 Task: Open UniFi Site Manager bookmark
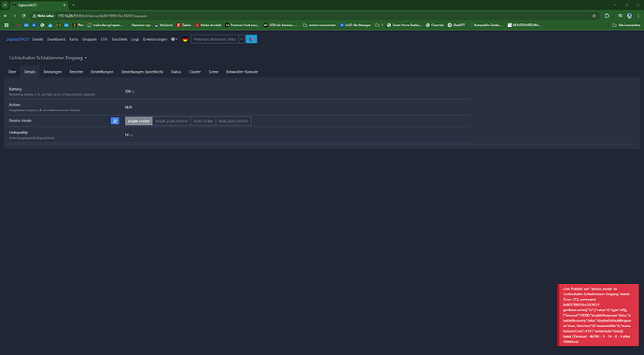356,25
